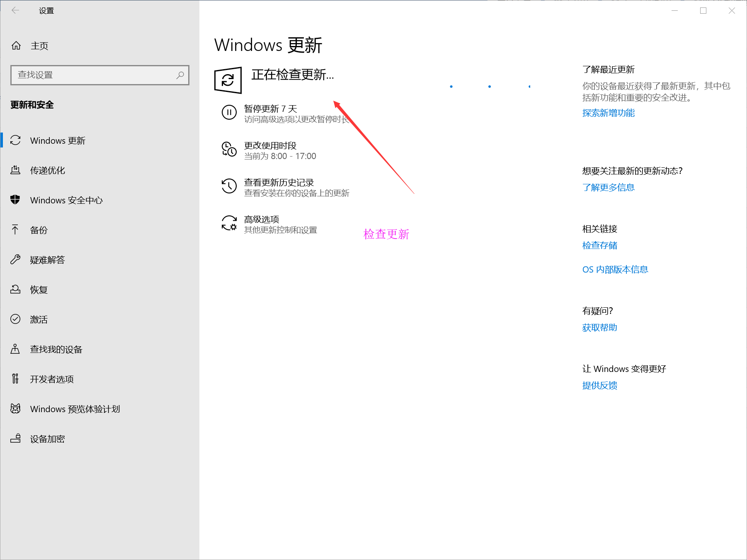This screenshot has height=560, width=747.
Task: Click the 探索新增功能 link
Action: (608, 113)
